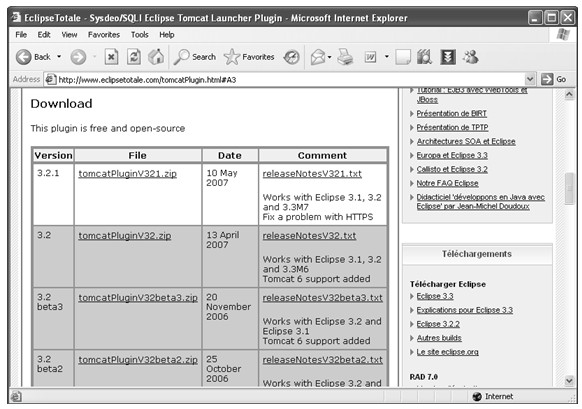Open the Back history dropdown arrow
Viewport: 582px width, 409px height.
click(x=59, y=57)
